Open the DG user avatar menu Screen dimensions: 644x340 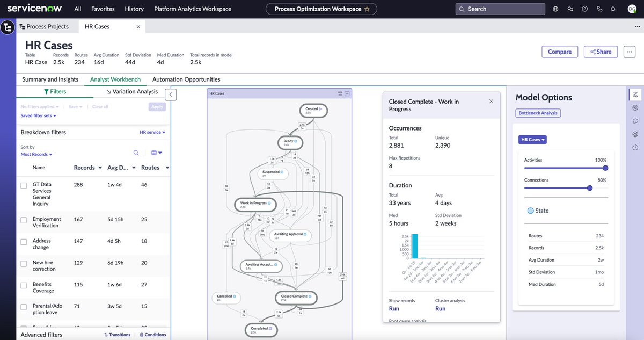pos(632,9)
